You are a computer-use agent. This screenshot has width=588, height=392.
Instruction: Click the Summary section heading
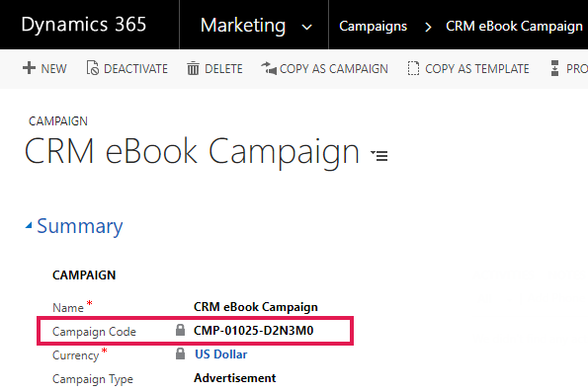tap(79, 226)
